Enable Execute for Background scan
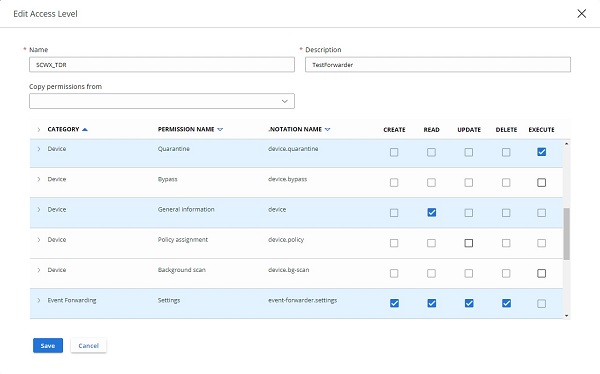 [x=541, y=273]
